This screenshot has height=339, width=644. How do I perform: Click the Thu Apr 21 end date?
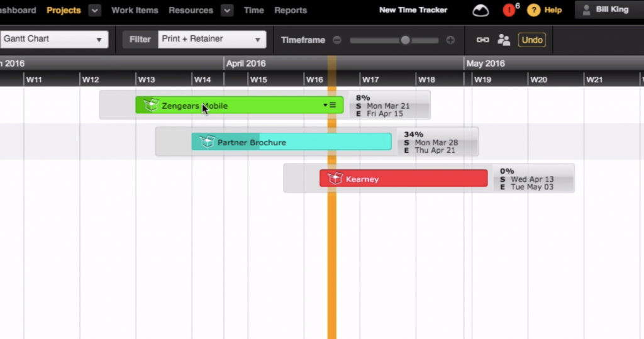coord(435,150)
